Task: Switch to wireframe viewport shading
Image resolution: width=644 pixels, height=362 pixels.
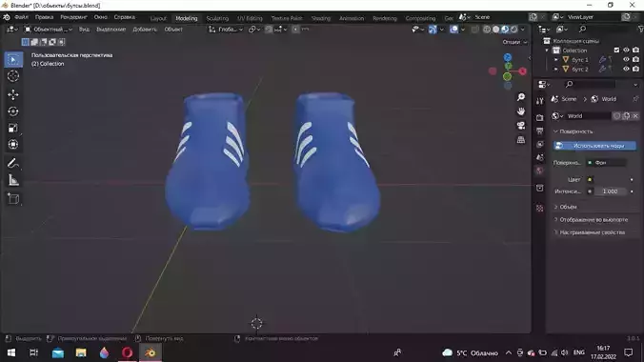Action: (x=487, y=30)
